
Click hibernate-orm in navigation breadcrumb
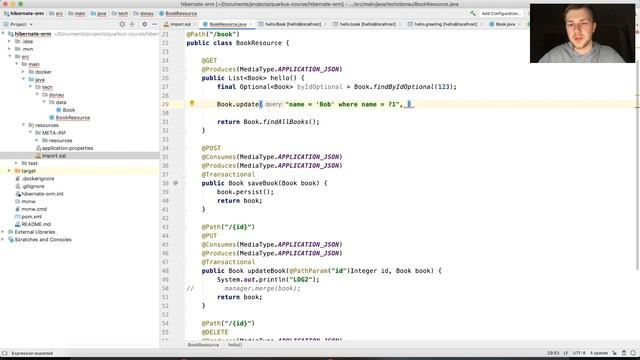[x=24, y=13]
